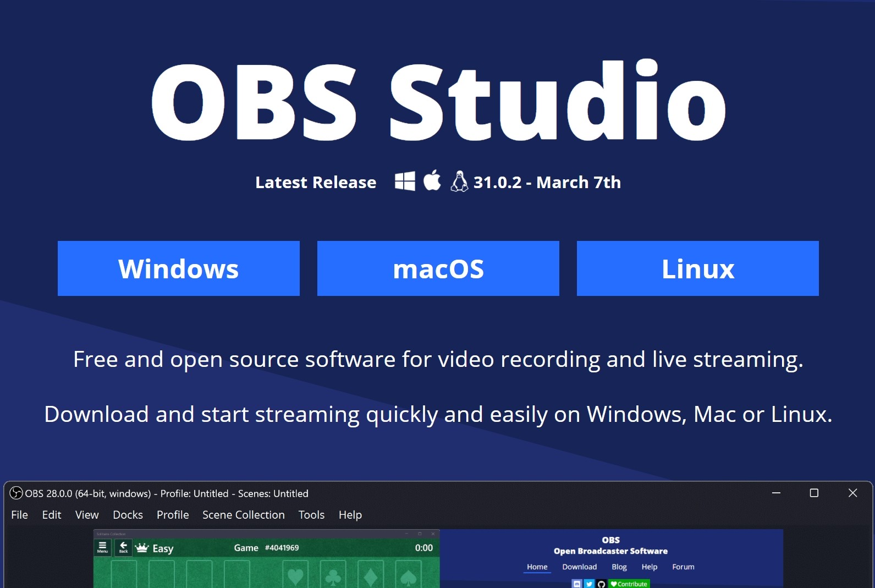Click the Latest Release label
Viewport: 875px width, 588px height.
[316, 182]
